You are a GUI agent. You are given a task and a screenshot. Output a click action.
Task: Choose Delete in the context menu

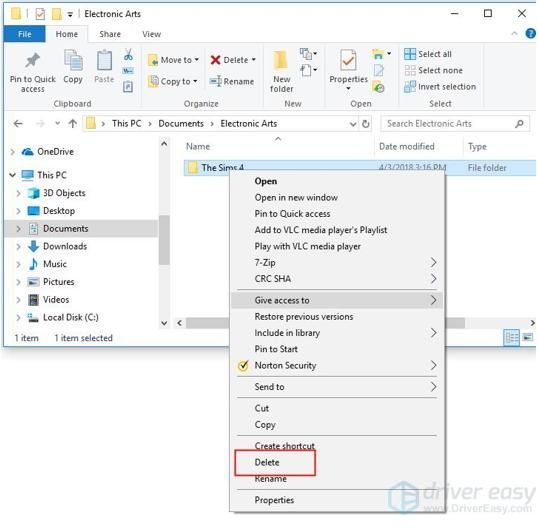coord(267,462)
